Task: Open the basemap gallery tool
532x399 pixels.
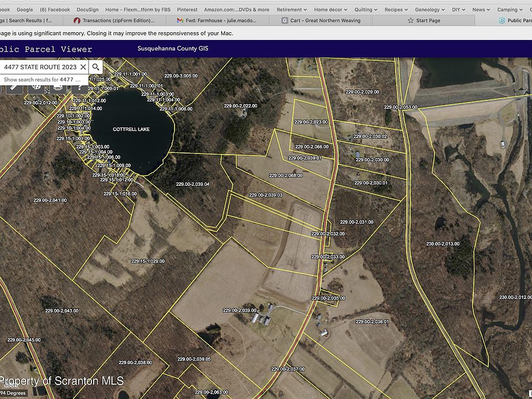Action: click(37, 87)
